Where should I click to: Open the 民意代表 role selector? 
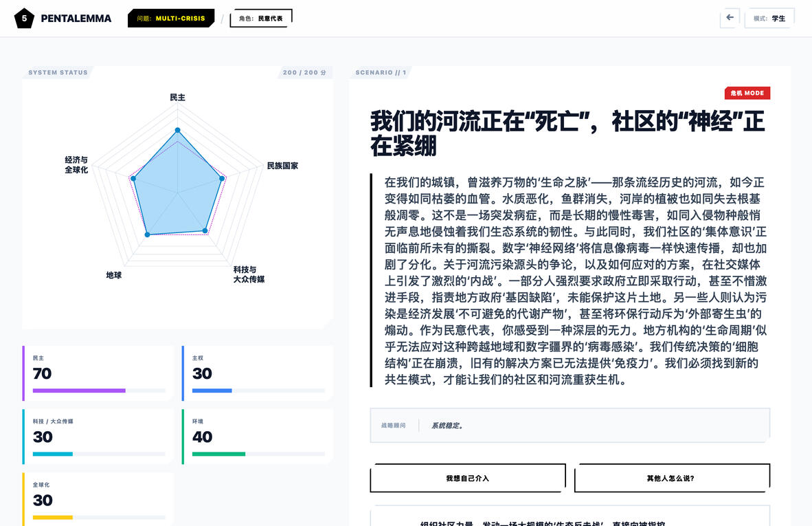(261, 19)
